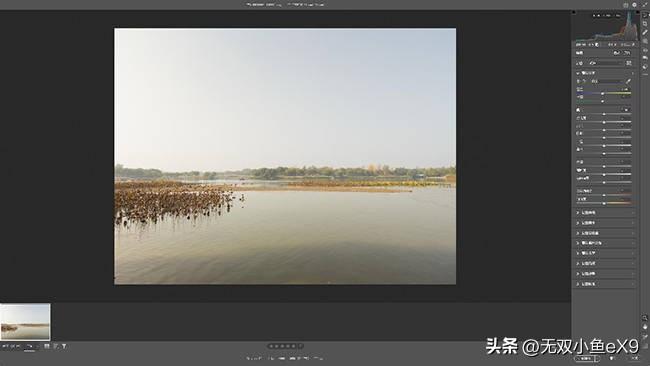Open the Masking tool

click(645, 41)
